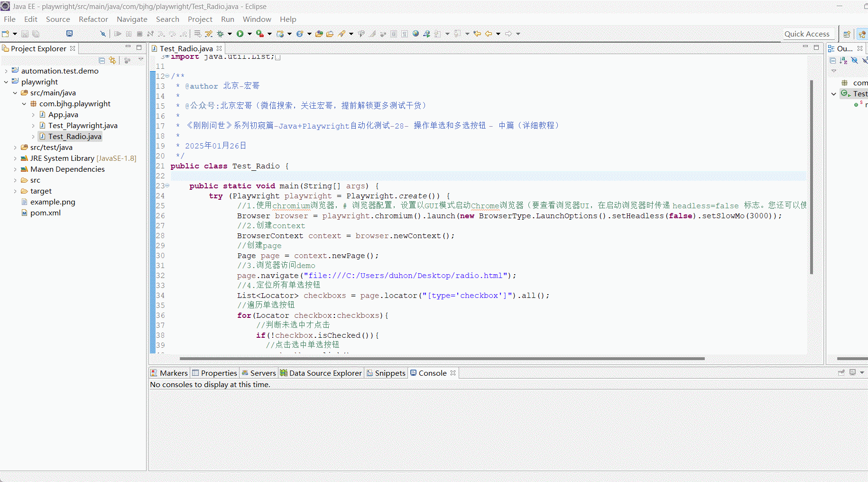Click the Open Task toolbar icon

330,34
